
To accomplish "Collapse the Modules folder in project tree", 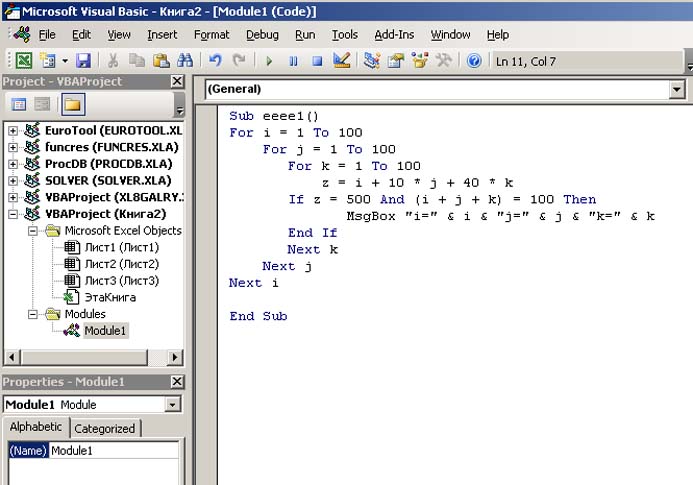I will coord(33,314).
